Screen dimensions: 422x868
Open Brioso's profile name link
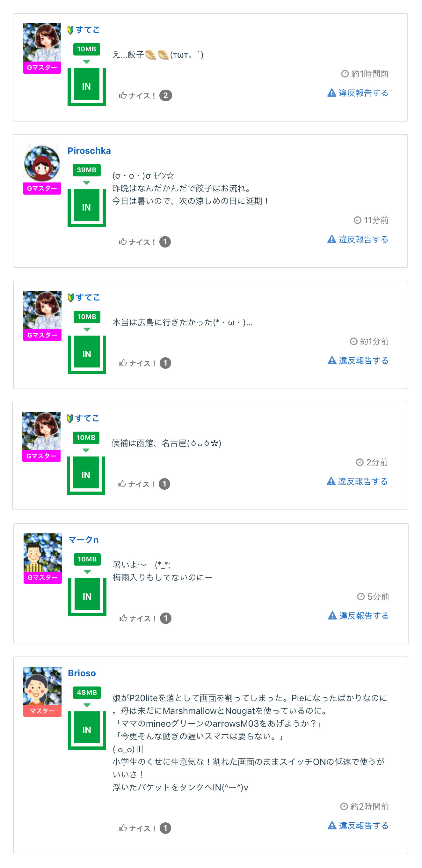point(82,673)
